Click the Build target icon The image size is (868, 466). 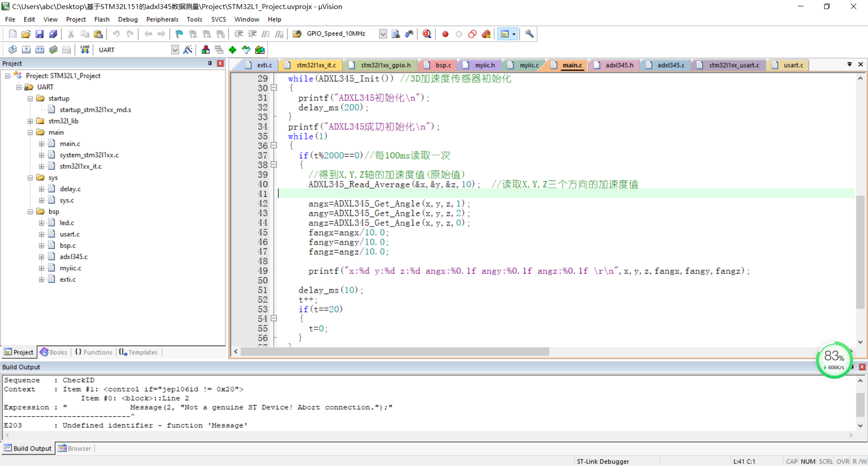tap(26, 50)
